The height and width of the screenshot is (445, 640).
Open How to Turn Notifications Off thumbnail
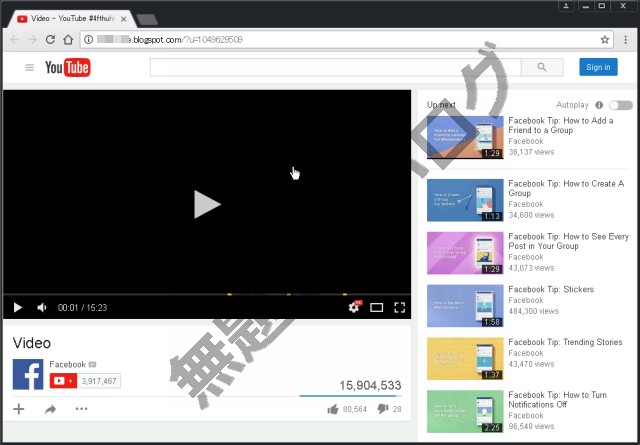point(465,411)
